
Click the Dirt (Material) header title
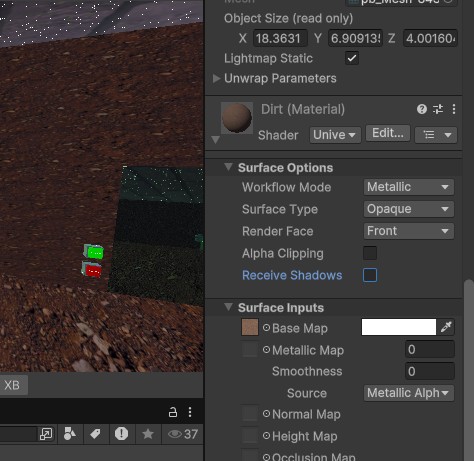point(303,109)
